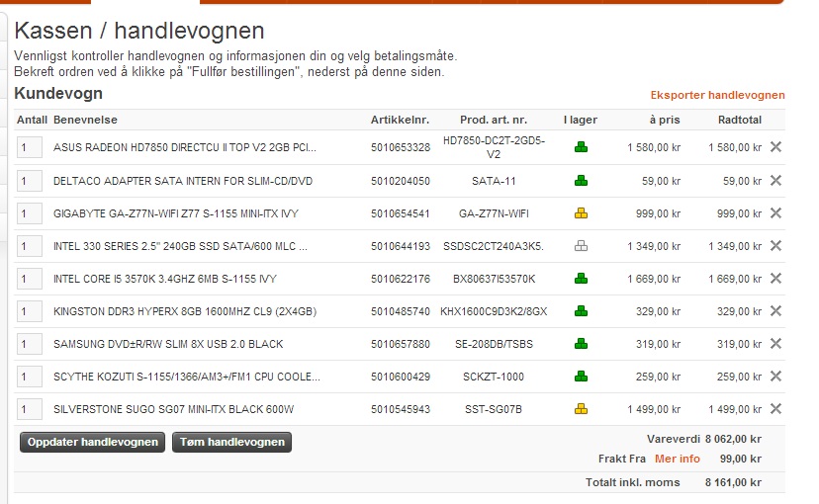Edit quantity field for DELTACO ADAPTER SATA
The image size is (819, 504).
pyautogui.click(x=30, y=181)
